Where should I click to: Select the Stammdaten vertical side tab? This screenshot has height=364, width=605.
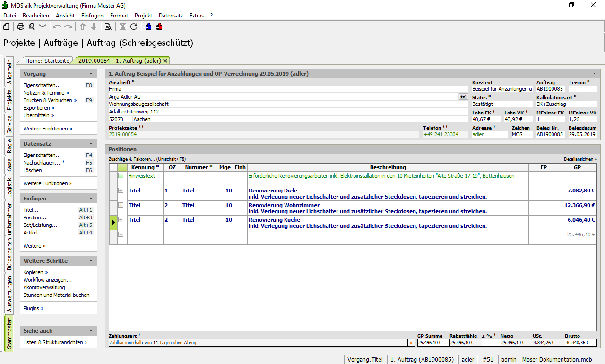[x=9, y=333]
